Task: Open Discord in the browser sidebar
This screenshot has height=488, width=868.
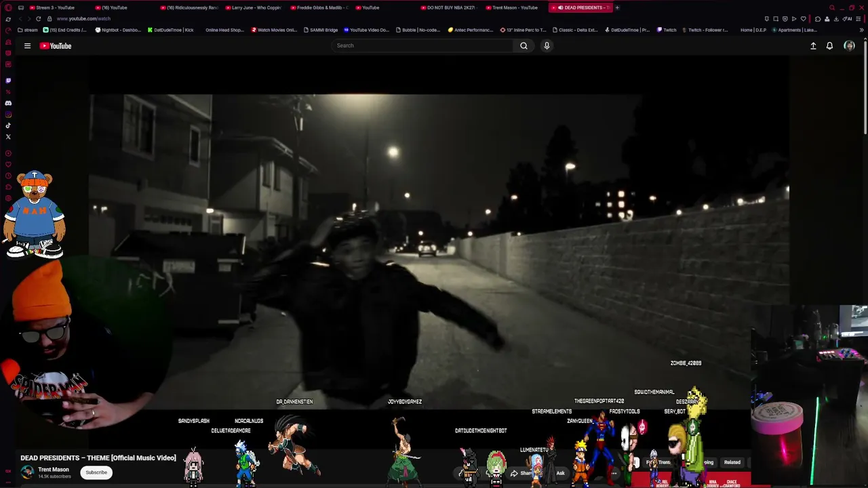Action: click(x=8, y=103)
